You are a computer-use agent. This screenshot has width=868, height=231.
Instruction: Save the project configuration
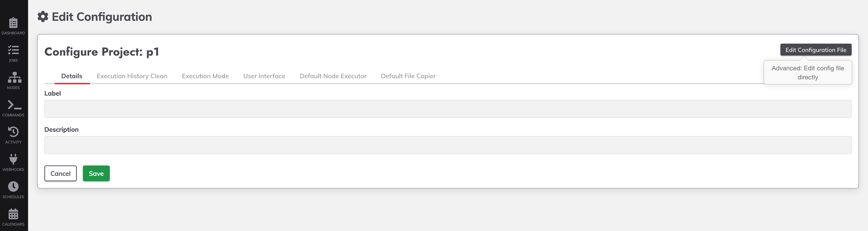click(96, 174)
